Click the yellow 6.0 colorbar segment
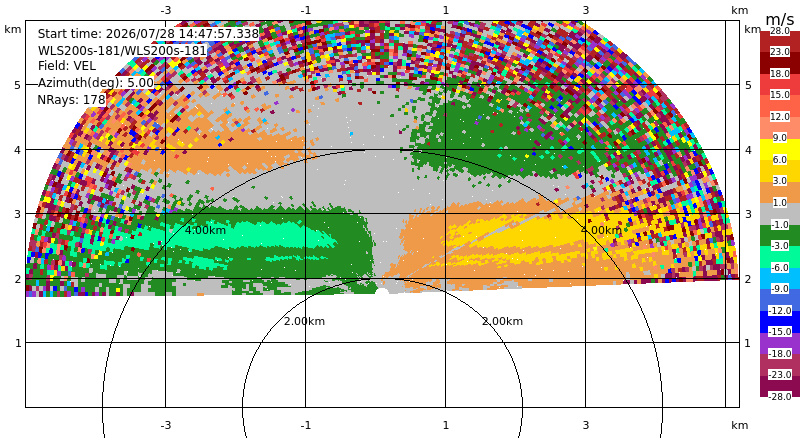The image size is (800, 438). 780,150
